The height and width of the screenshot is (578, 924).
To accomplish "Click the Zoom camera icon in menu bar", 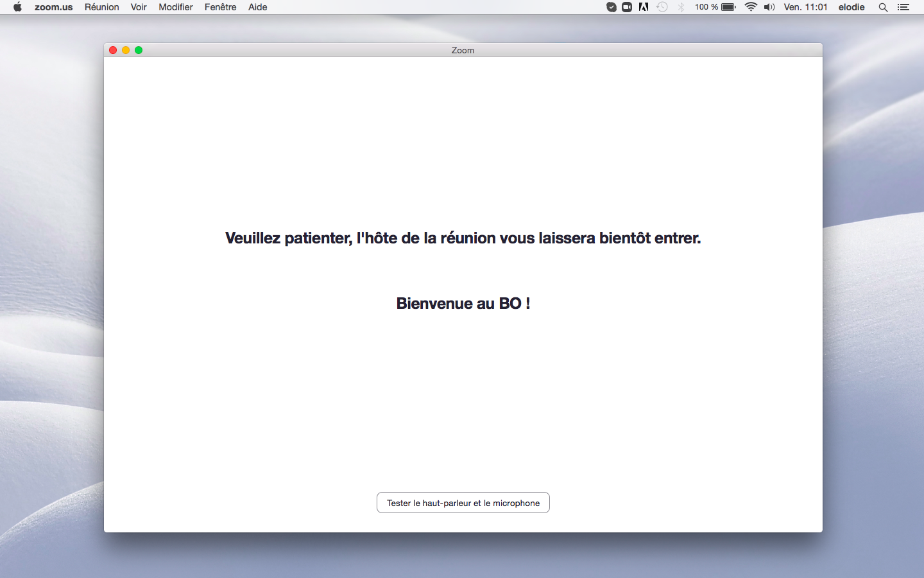I will click(627, 7).
